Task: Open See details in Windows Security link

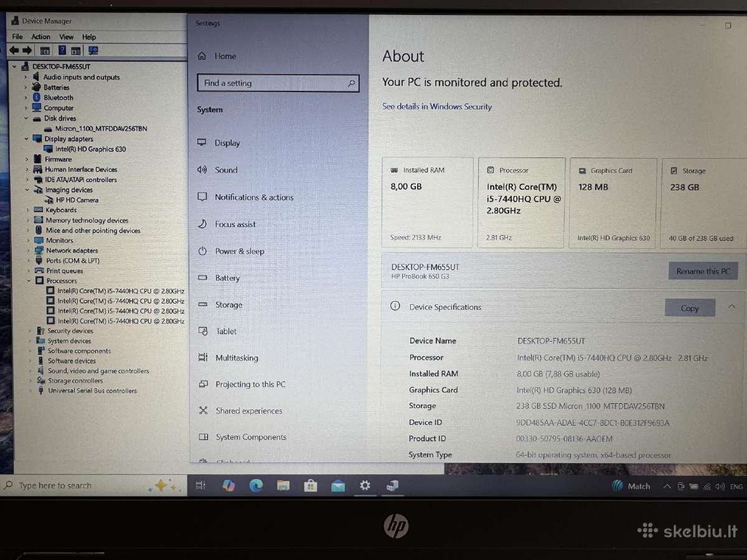Action: click(x=437, y=106)
